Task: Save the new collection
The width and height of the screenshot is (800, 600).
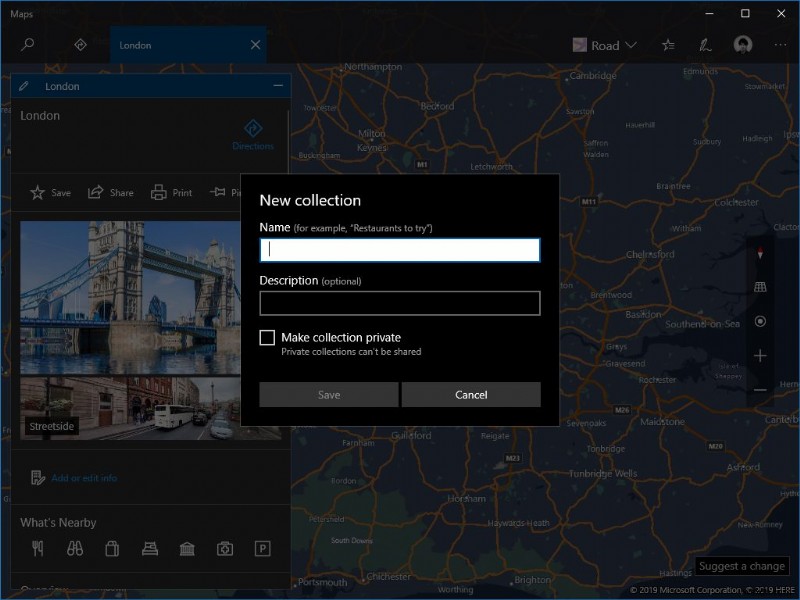Action: pyautogui.click(x=328, y=394)
